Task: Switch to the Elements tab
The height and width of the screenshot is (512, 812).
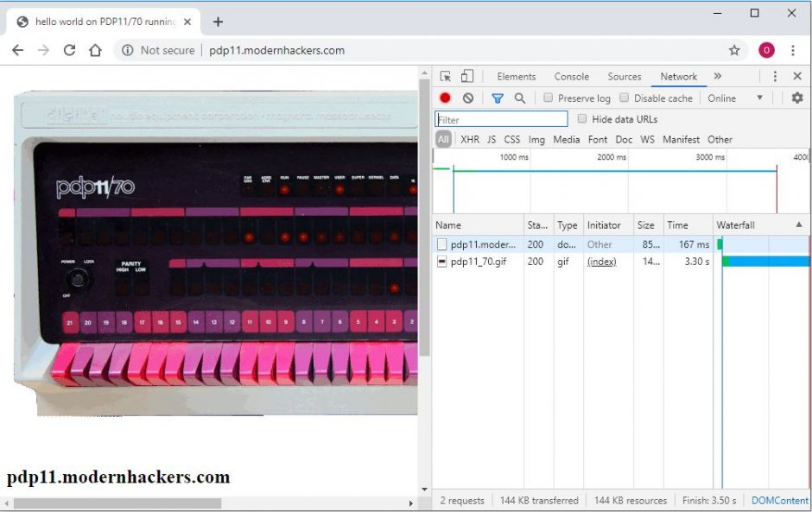Action: [x=517, y=77]
